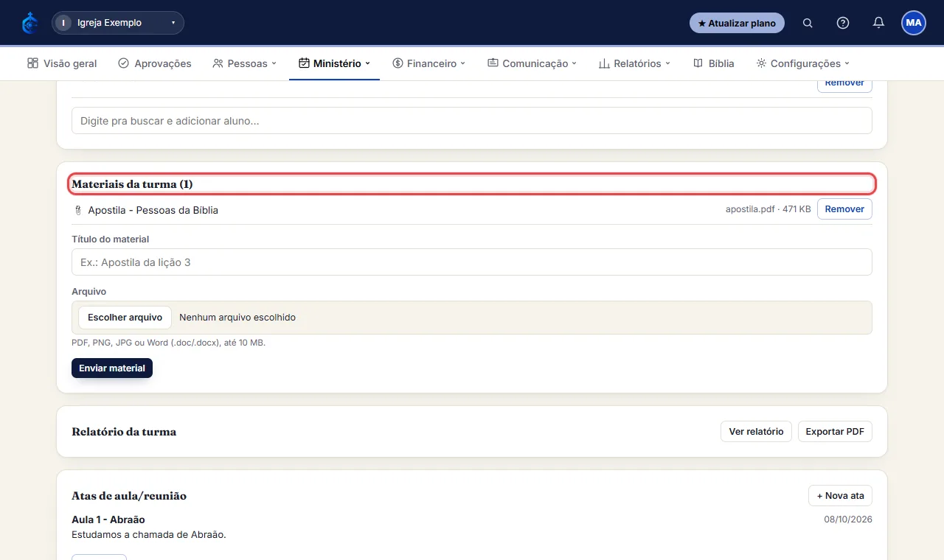The height and width of the screenshot is (560, 944).
Task: Click the Aula 1 - Abraão title
Action: [x=108, y=519]
